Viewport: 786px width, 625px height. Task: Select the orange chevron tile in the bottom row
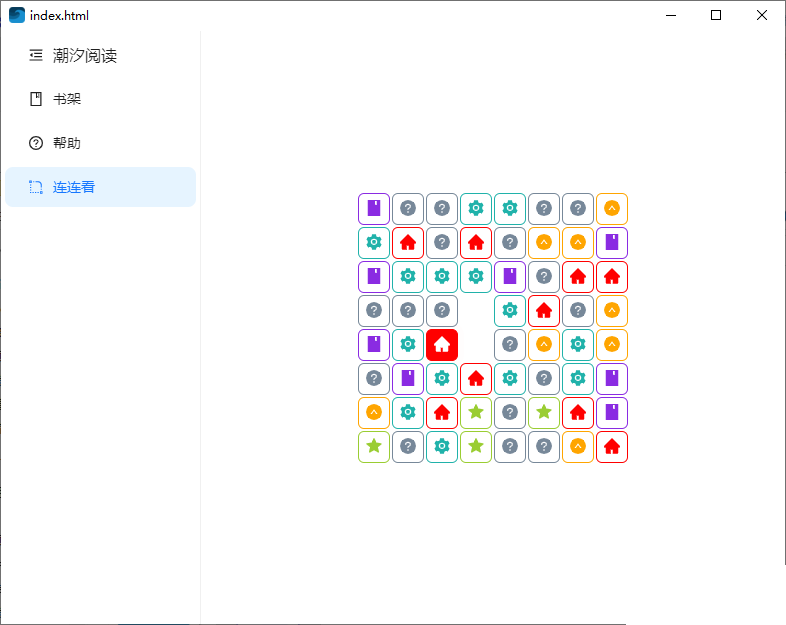[578, 447]
